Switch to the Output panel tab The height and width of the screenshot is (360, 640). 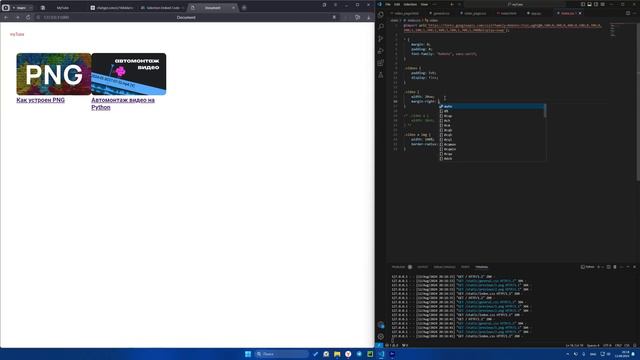[x=422, y=267]
